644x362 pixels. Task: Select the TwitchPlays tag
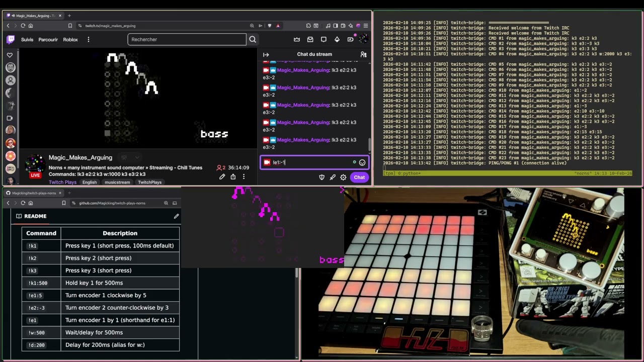tap(150, 182)
